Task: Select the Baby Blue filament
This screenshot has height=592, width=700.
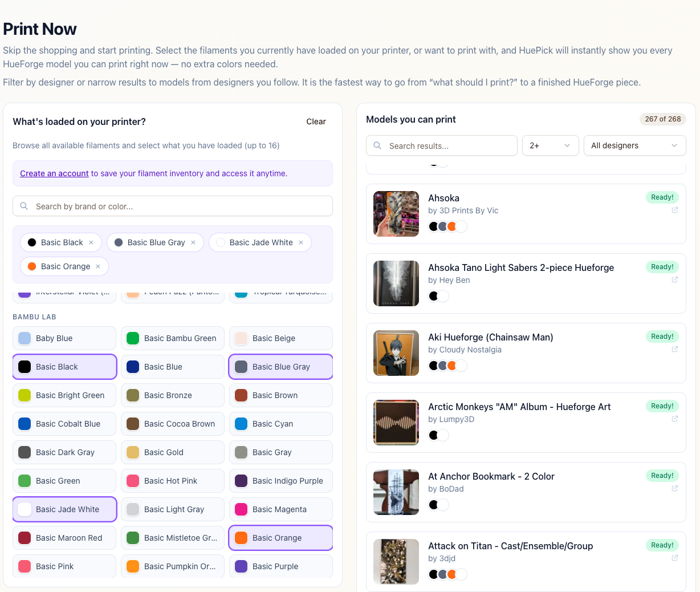Action: pyautogui.click(x=64, y=338)
